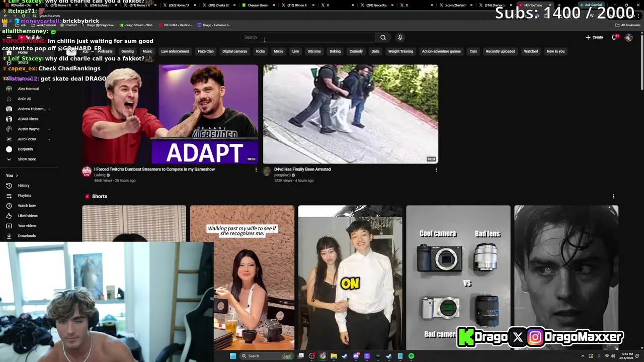Select the Mixes filter chip

pos(278,51)
